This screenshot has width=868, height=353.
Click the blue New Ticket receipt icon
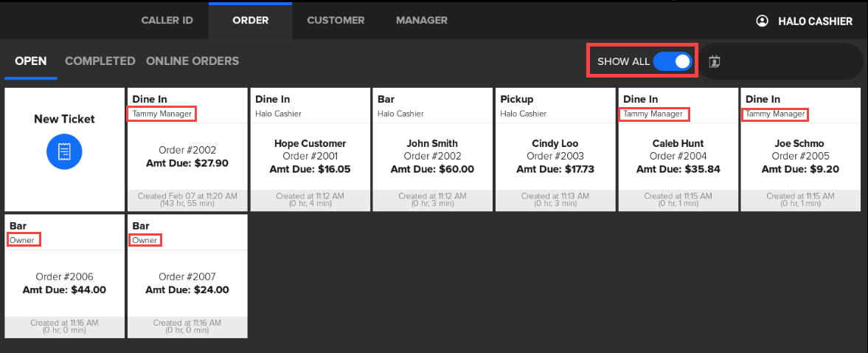64,151
